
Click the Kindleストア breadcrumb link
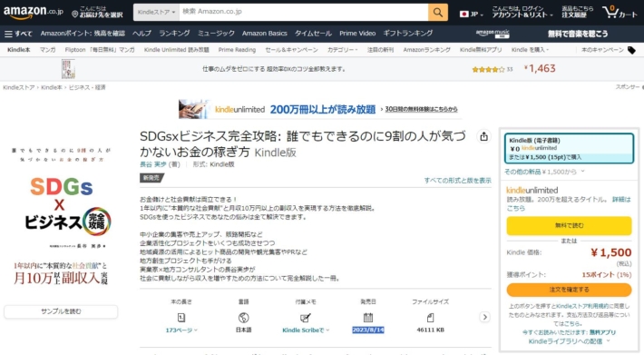pyautogui.click(x=19, y=87)
